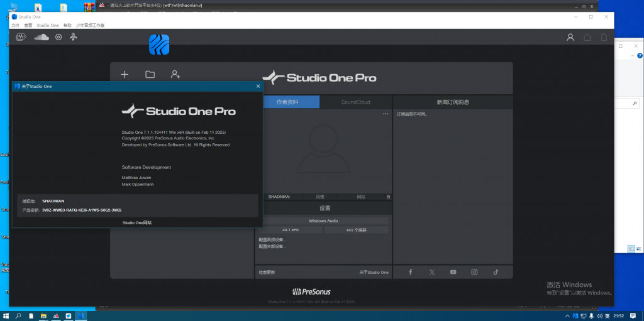Open the 少年音频工作室 menu
Image resolution: width=644 pixels, height=321 pixels.
90,26
